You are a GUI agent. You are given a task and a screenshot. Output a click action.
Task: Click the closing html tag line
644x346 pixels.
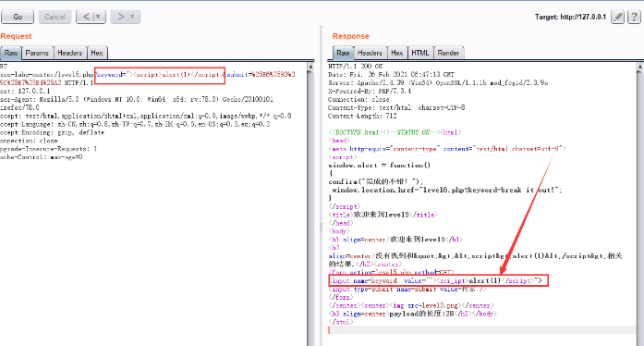pos(341,322)
